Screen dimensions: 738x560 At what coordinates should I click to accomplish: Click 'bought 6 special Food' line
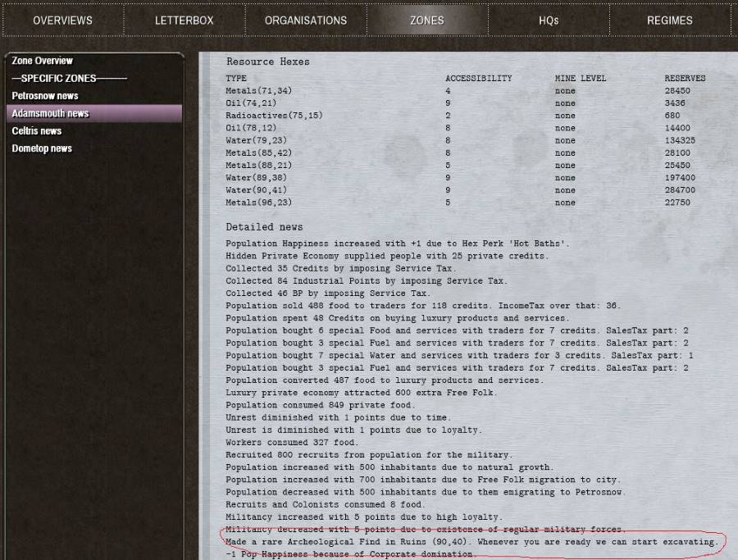pyautogui.click(x=457, y=330)
